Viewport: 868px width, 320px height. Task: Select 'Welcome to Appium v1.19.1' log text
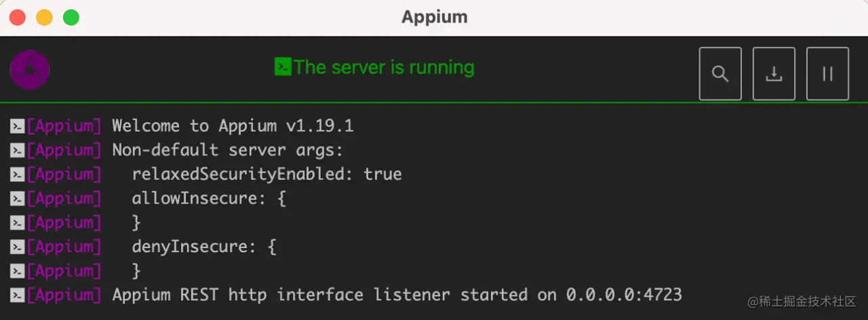coord(233,126)
